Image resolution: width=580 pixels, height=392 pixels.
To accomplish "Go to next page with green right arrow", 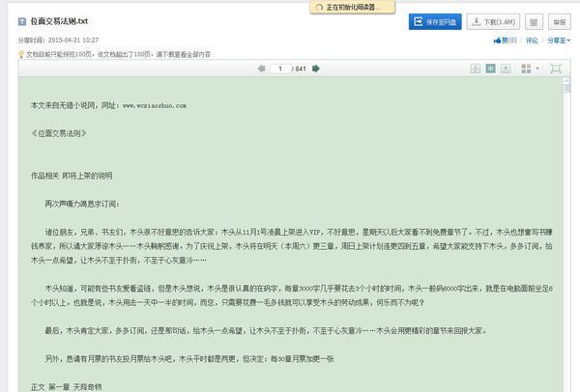I will (x=316, y=69).
